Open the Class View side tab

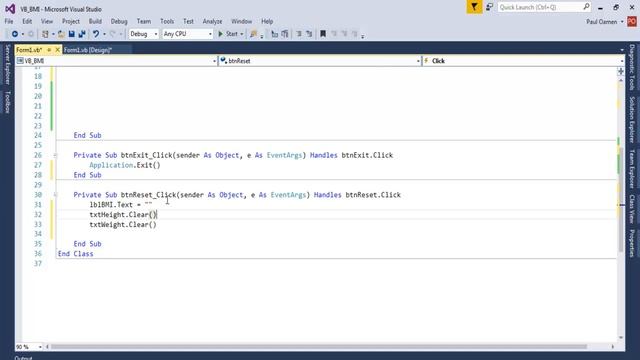(x=632, y=209)
